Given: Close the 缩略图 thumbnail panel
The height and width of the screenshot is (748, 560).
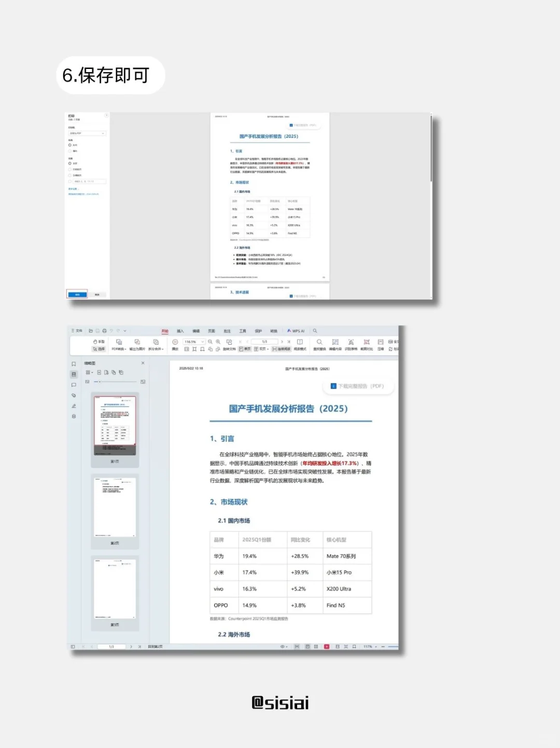Looking at the screenshot, I should [x=143, y=363].
